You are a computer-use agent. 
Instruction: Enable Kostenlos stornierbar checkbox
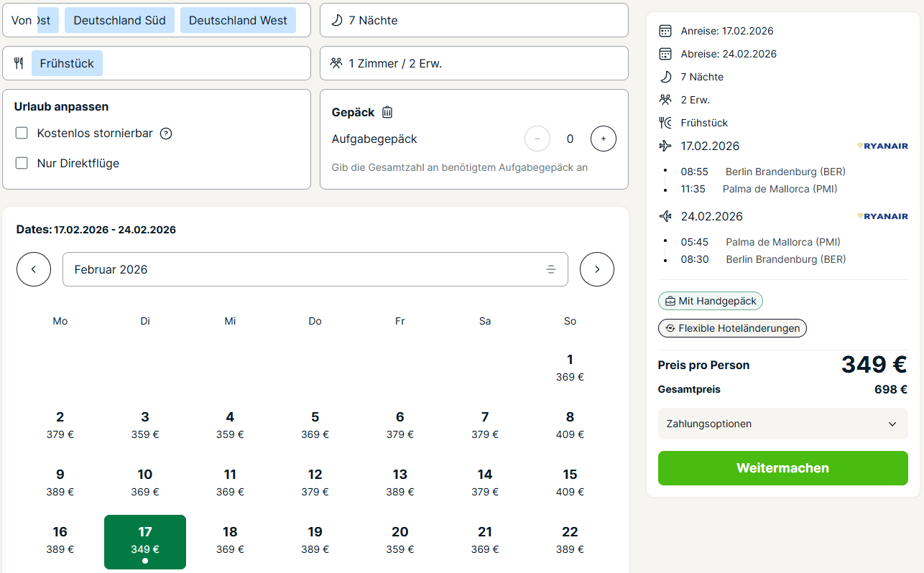click(22, 134)
